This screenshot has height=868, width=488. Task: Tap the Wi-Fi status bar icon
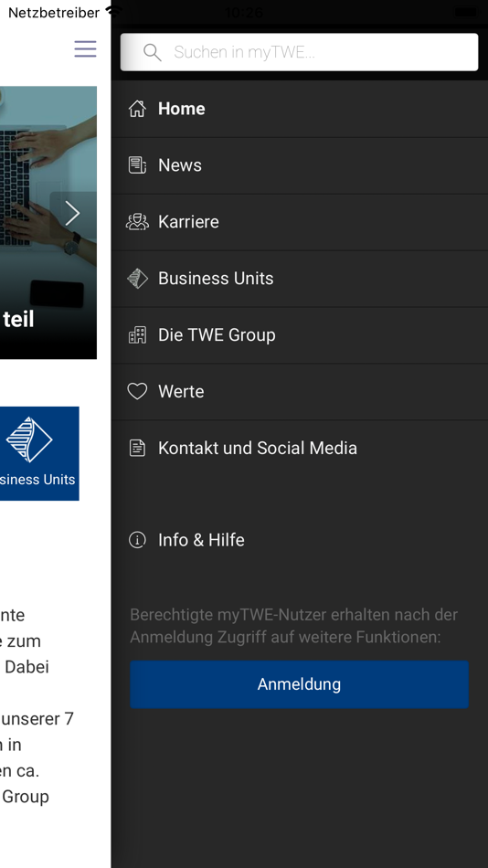(114, 12)
